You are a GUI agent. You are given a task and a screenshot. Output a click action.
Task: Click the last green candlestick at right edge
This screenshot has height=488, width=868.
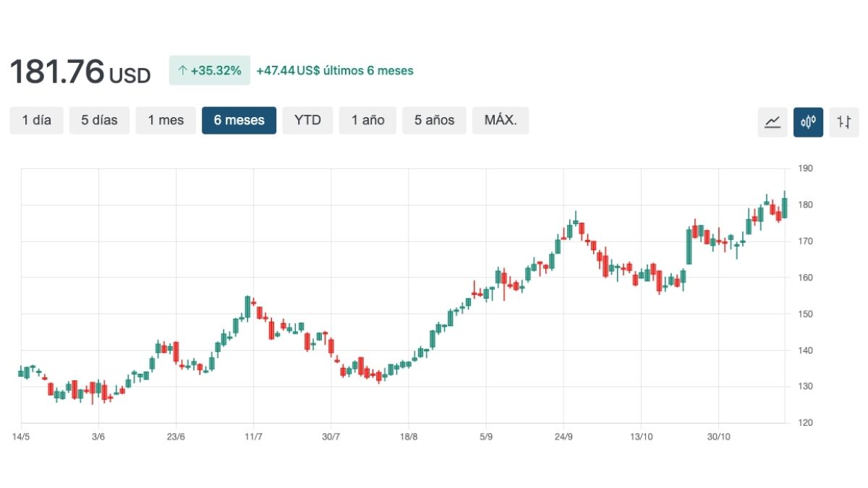point(784,207)
